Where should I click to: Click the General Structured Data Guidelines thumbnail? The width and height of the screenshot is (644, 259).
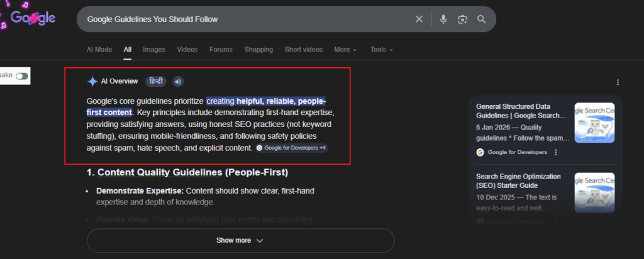pos(594,123)
